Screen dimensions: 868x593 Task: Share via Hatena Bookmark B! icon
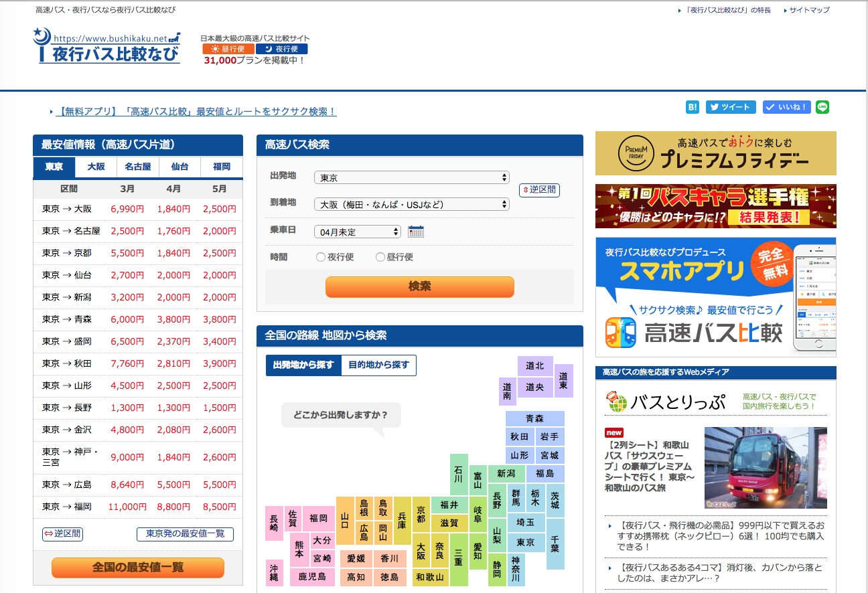[x=693, y=107]
